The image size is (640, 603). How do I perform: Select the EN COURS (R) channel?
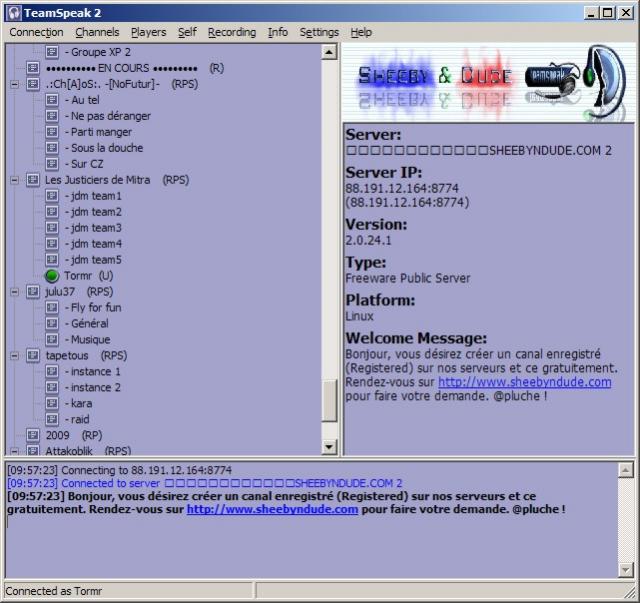(135, 68)
